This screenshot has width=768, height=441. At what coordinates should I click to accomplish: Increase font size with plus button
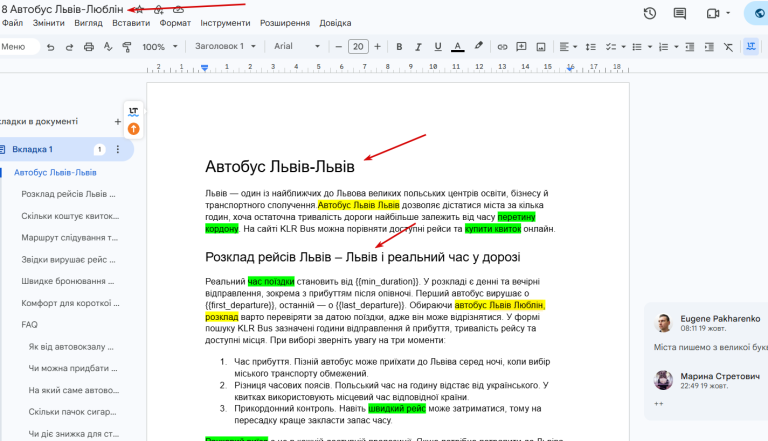tap(377, 47)
